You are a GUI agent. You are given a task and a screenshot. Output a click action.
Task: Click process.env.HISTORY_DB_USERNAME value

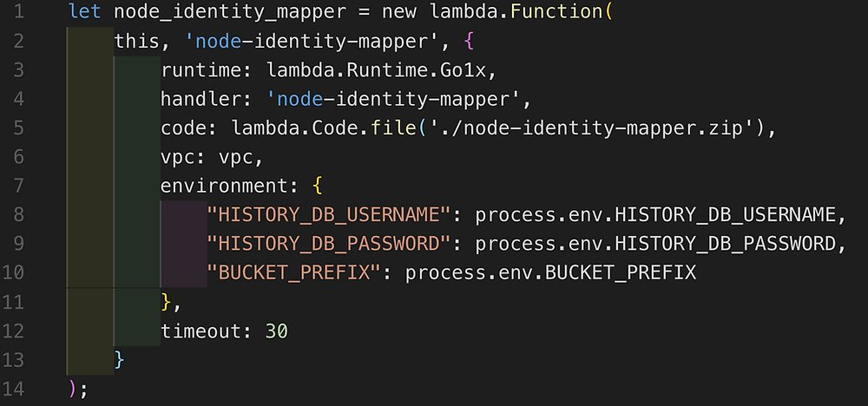click(655, 215)
